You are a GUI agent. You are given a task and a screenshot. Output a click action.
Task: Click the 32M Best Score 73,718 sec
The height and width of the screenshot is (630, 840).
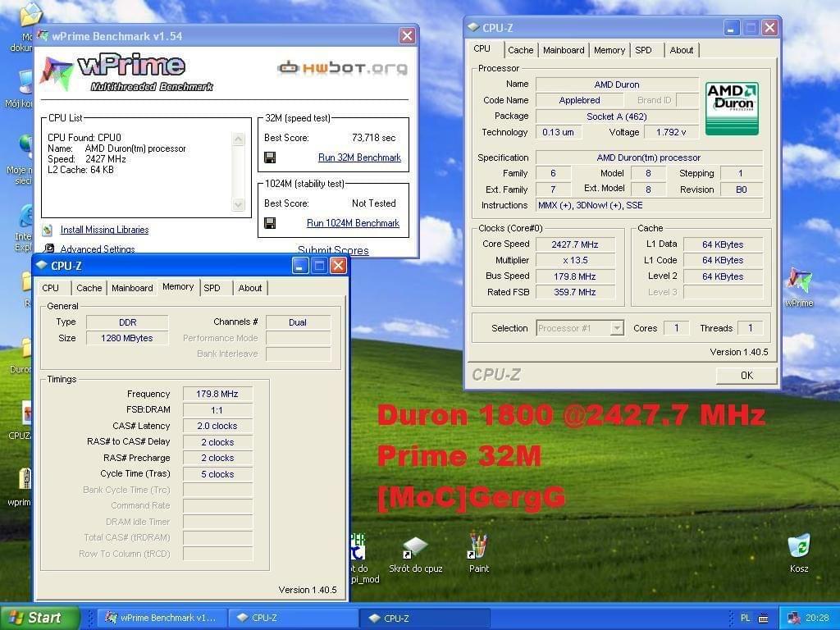pyautogui.click(x=373, y=138)
